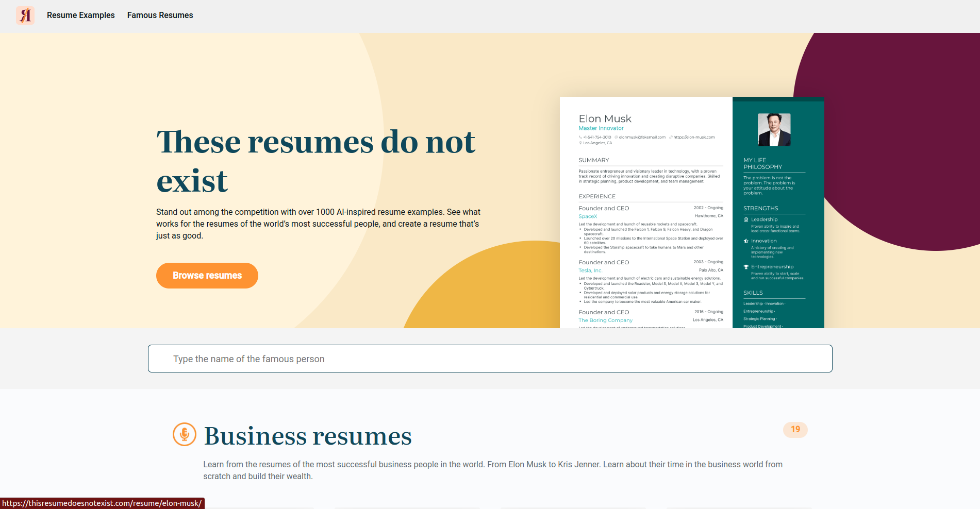Click the microphone icon beside Business resumes
Screen dimensions: 980x509
pos(185,434)
